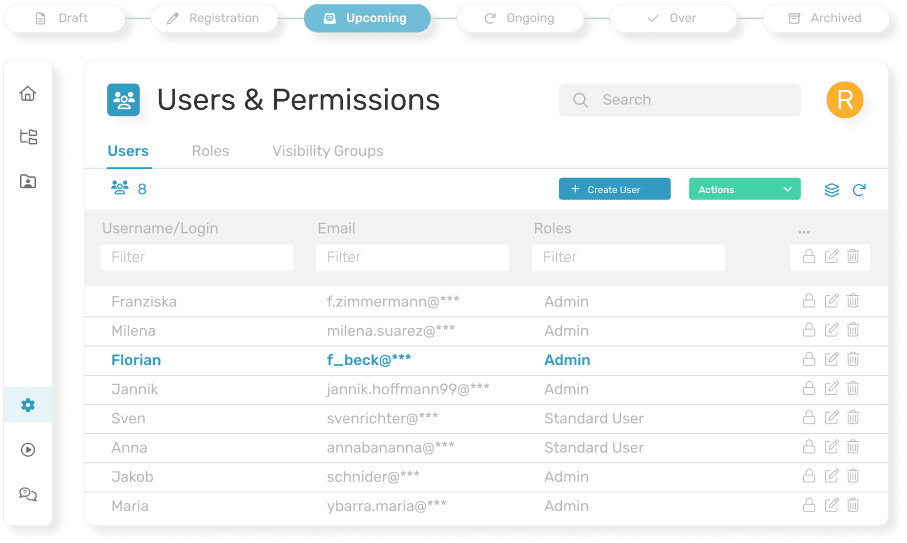
Task: Toggle lock for user Milena
Action: [x=809, y=330]
